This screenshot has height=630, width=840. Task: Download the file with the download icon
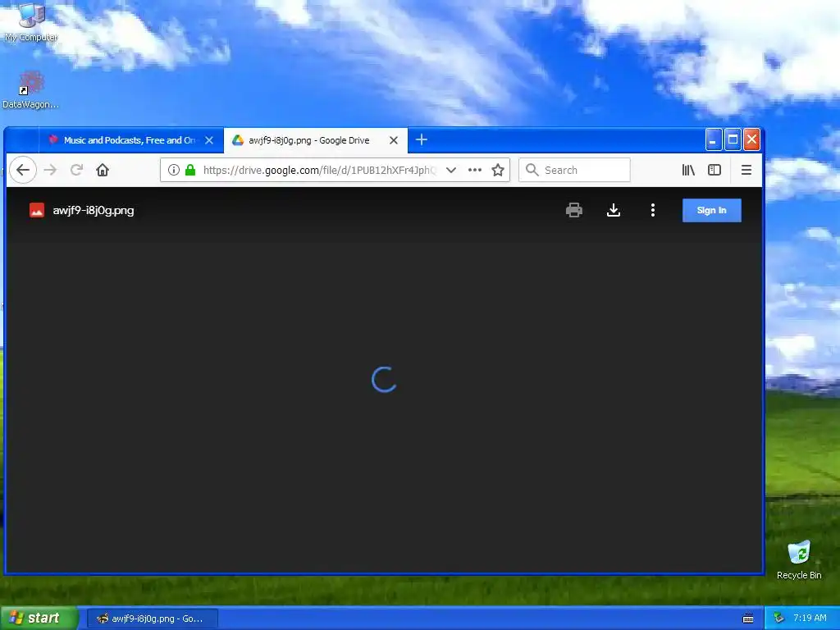(x=614, y=210)
